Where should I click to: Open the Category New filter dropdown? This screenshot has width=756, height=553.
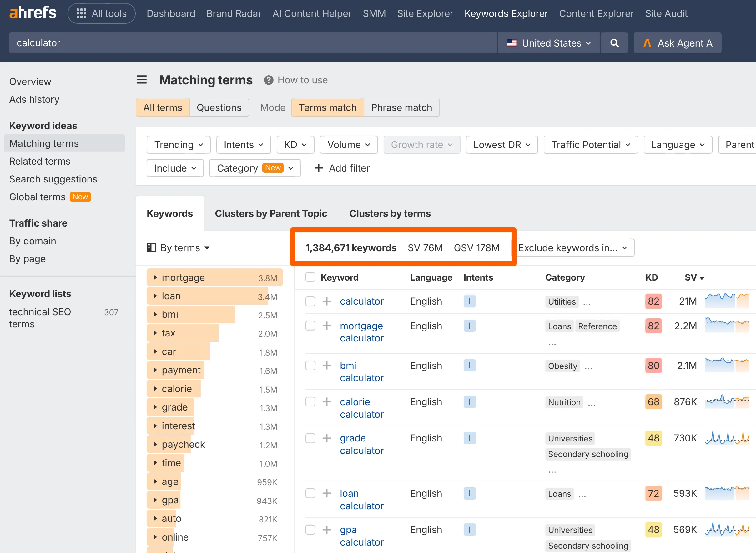coord(255,168)
